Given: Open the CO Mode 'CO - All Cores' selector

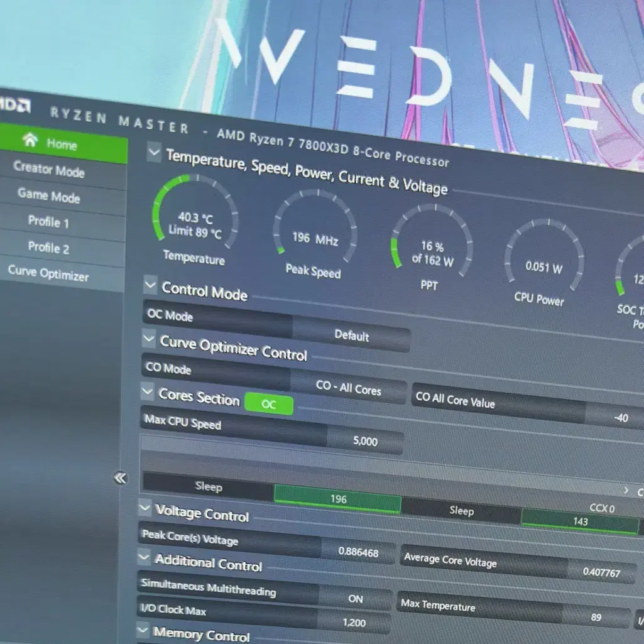Looking at the screenshot, I should tap(348, 387).
